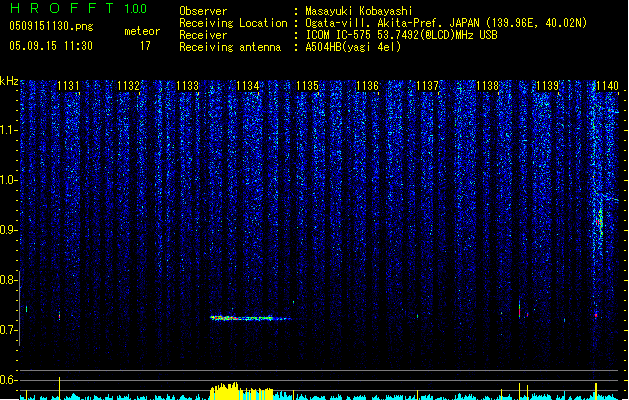Image resolution: width=629 pixels, height=400 pixels.
Task: Click the Receiving Location label
Action: [233, 23]
